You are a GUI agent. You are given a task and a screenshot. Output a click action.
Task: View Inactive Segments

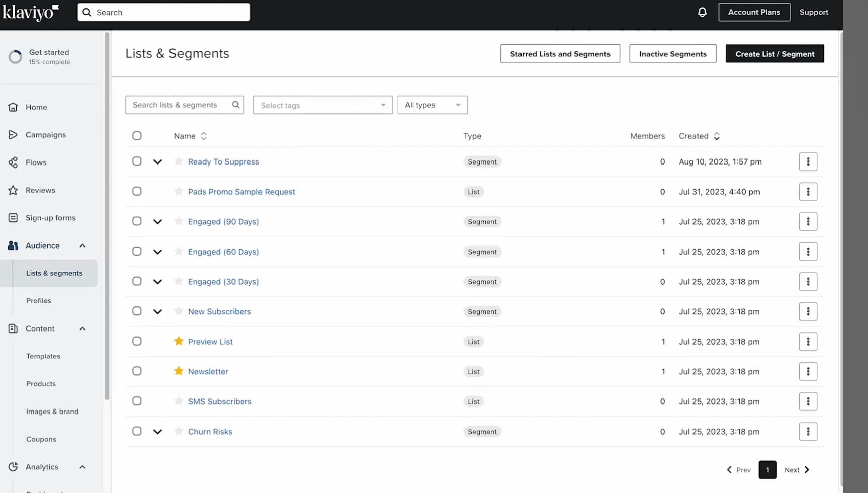(x=672, y=54)
